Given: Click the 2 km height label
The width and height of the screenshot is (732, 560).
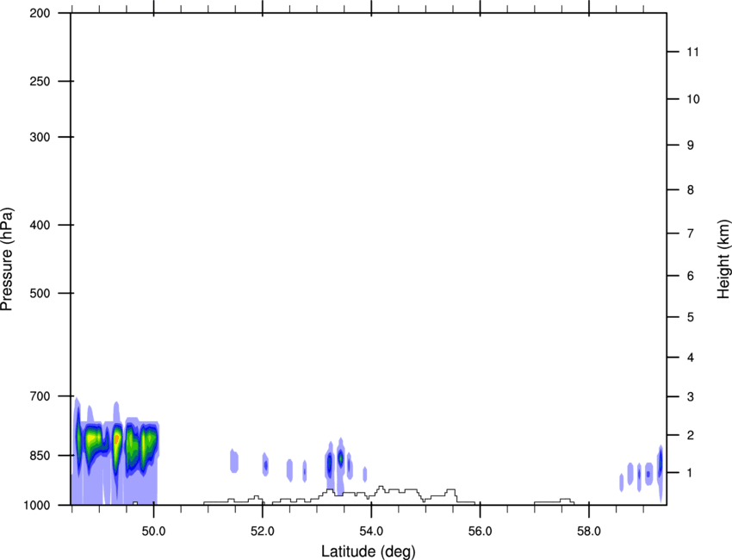Looking at the screenshot, I should click(691, 435).
